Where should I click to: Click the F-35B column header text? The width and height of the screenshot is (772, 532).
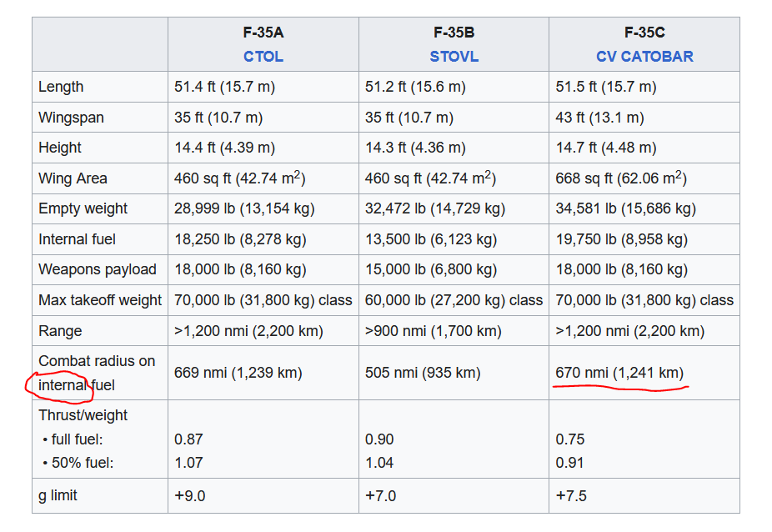pyautogui.click(x=454, y=33)
